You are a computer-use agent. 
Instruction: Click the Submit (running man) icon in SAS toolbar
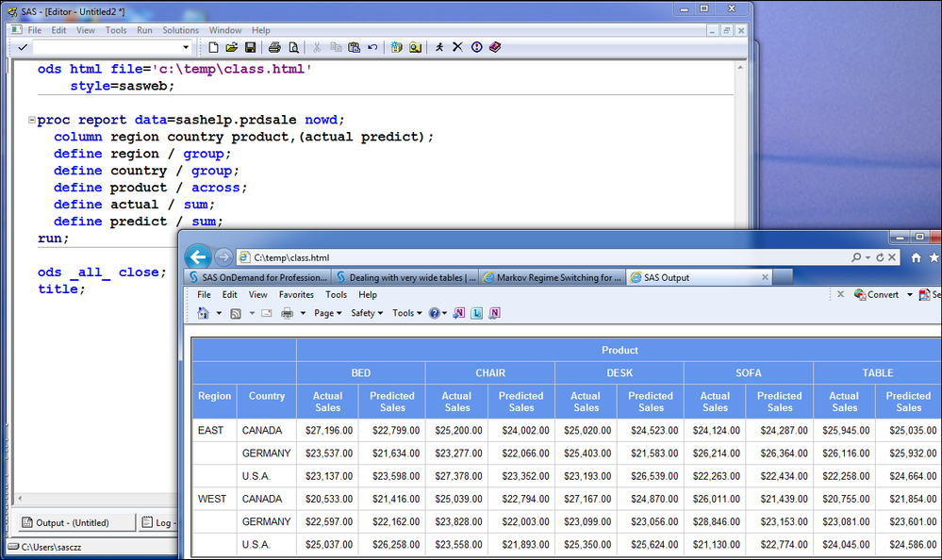point(438,47)
